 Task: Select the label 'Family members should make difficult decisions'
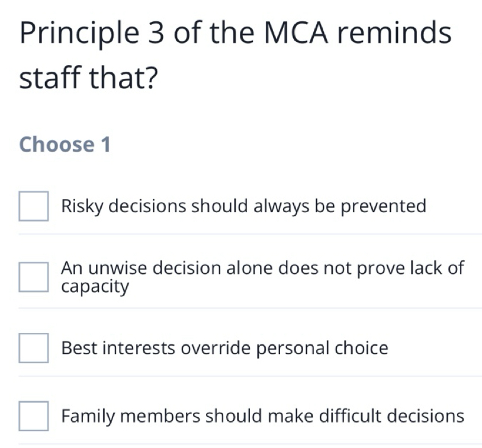coord(262,416)
